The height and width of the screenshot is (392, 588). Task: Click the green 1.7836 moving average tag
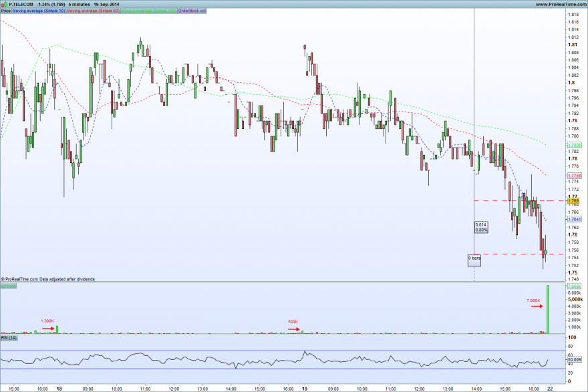(x=574, y=145)
